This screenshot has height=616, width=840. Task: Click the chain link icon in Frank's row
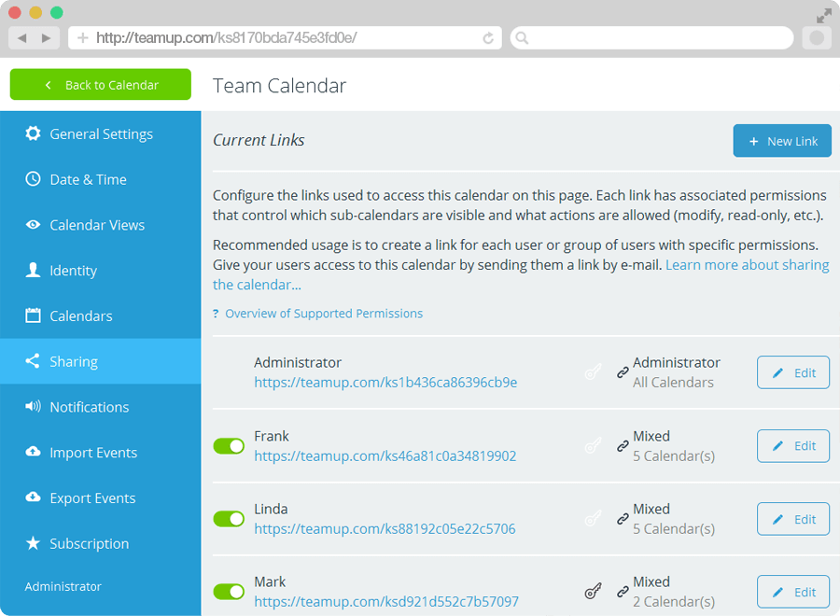click(623, 446)
